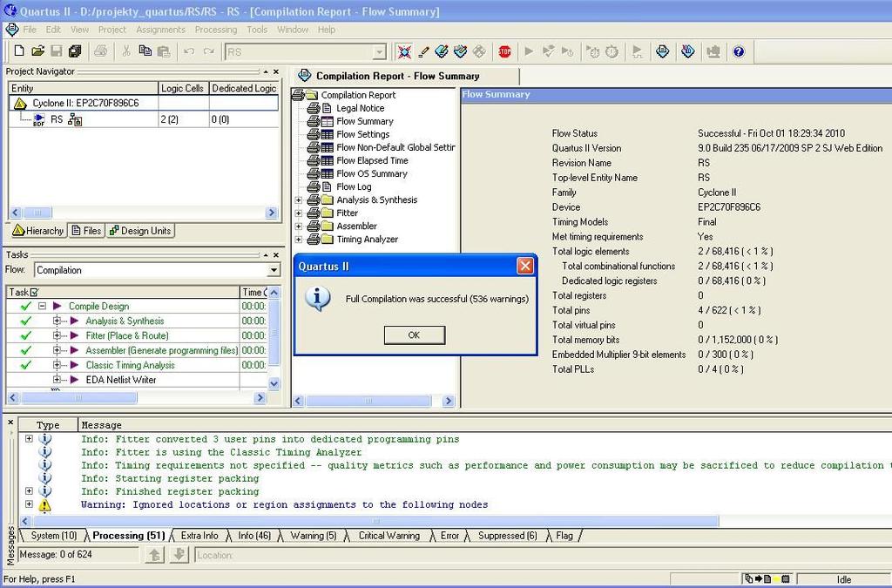Viewport: 892px width, 588px height.
Task: Expand the EDA Netlist Writer task
Action: pyautogui.click(x=57, y=379)
